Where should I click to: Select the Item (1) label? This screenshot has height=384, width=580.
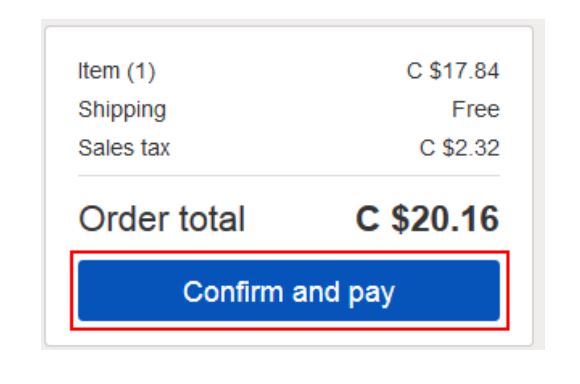pos(117,71)
